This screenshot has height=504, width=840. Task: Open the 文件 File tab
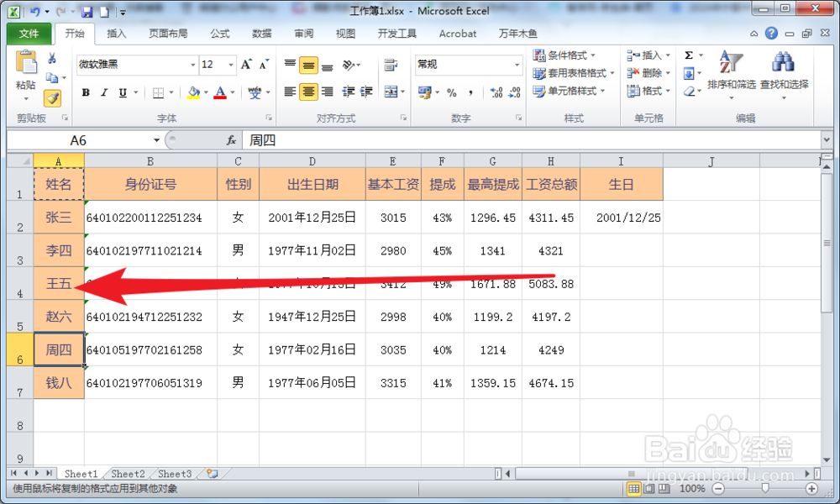[29, 34]
